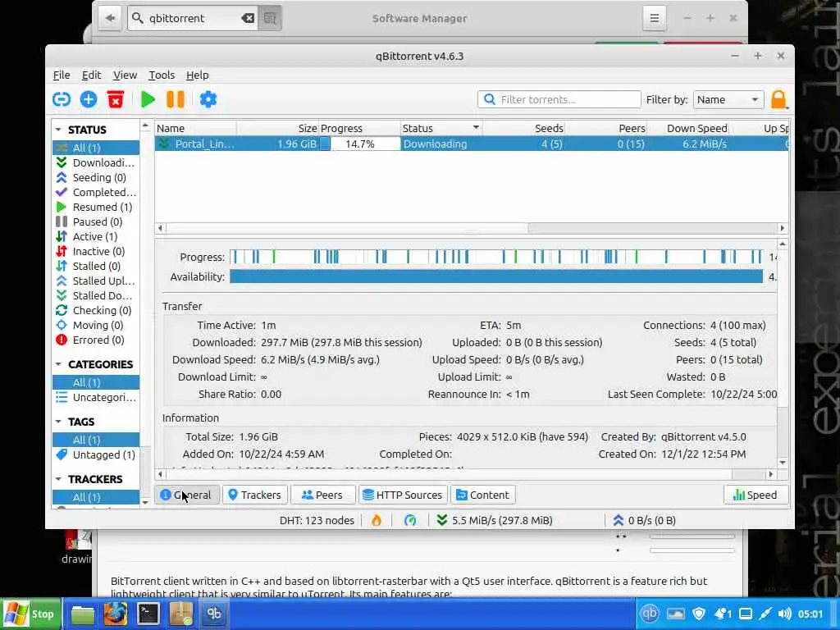
Task: Click the 14.7% progress bar cell
Action: (x=360, y=144)
